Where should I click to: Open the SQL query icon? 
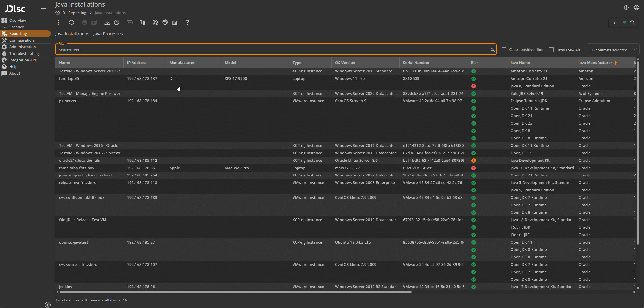[130, 22]
